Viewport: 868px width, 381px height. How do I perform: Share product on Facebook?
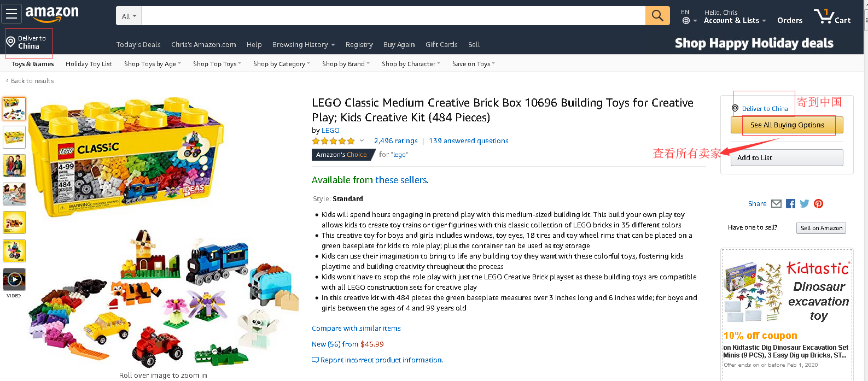790,204
